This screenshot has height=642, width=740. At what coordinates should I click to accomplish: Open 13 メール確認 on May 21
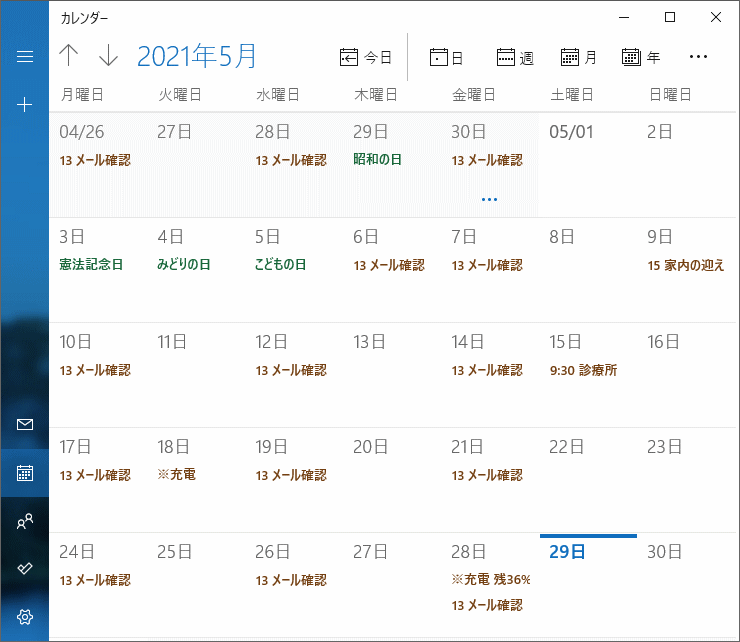[487, 475]
